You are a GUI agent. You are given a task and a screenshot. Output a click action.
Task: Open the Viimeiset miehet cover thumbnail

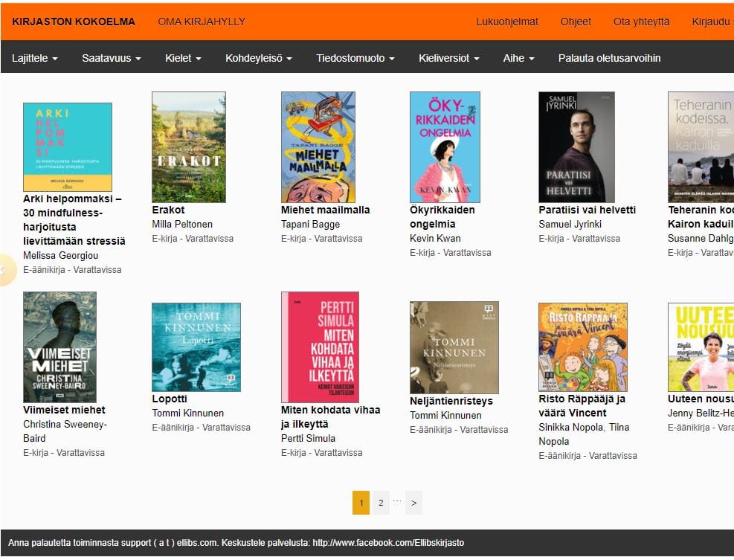(x=59, y=347)
